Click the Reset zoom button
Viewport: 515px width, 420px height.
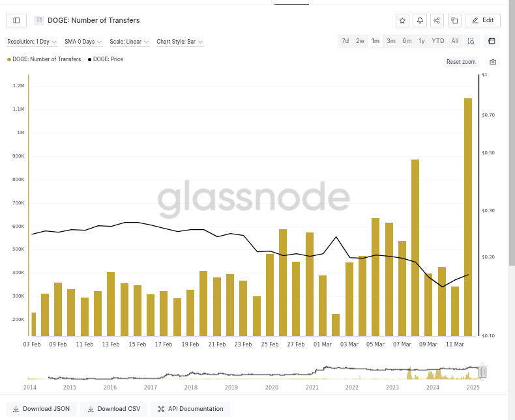pyautogui.click(x=461, y=62)
